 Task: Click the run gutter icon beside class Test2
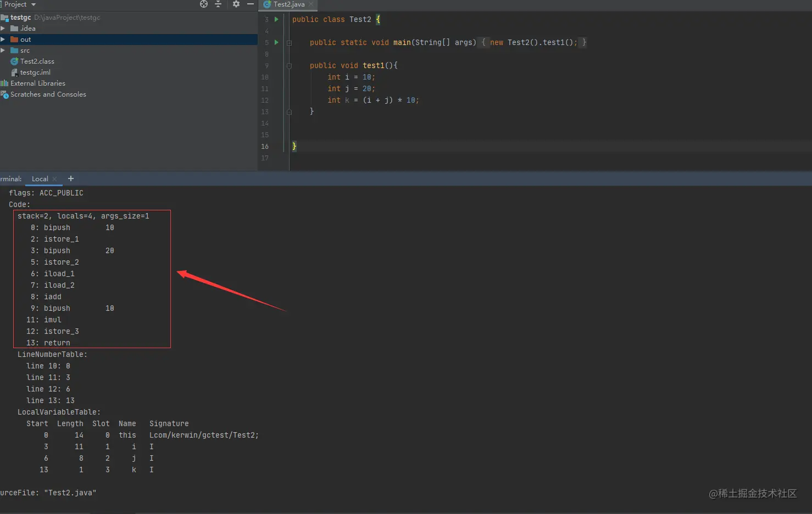pyautogui.click(x=276, y=19)
